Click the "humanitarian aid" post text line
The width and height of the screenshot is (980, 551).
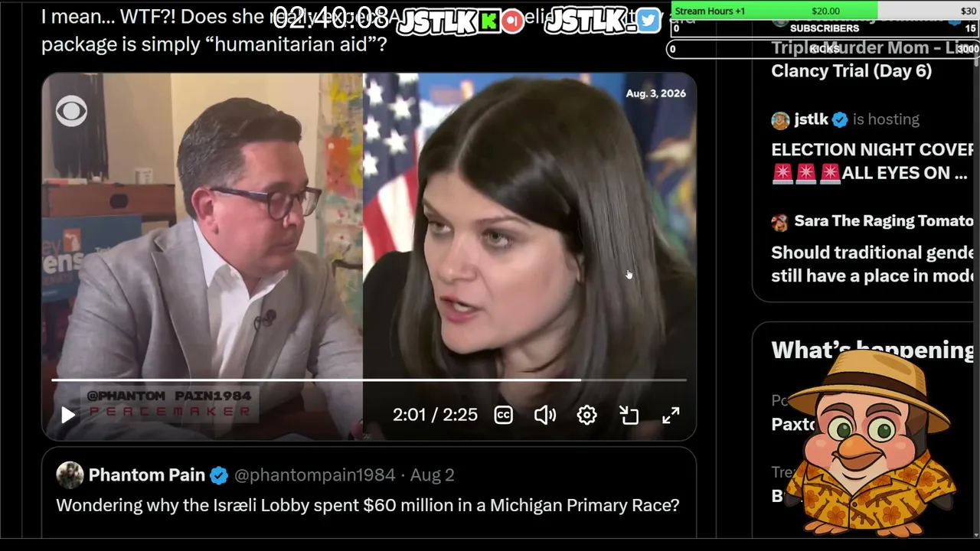214,44
